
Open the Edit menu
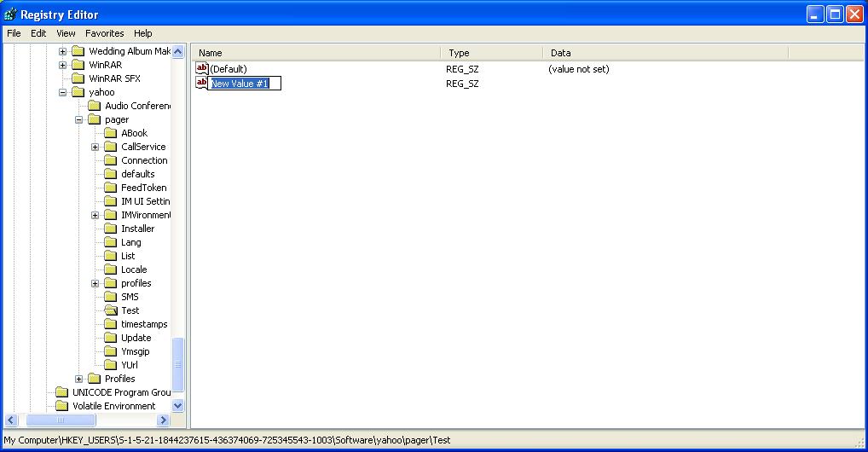38,33
